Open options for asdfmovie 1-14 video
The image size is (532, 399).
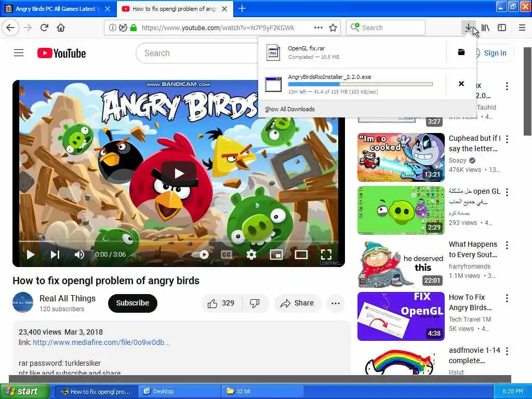click(507, 351)
